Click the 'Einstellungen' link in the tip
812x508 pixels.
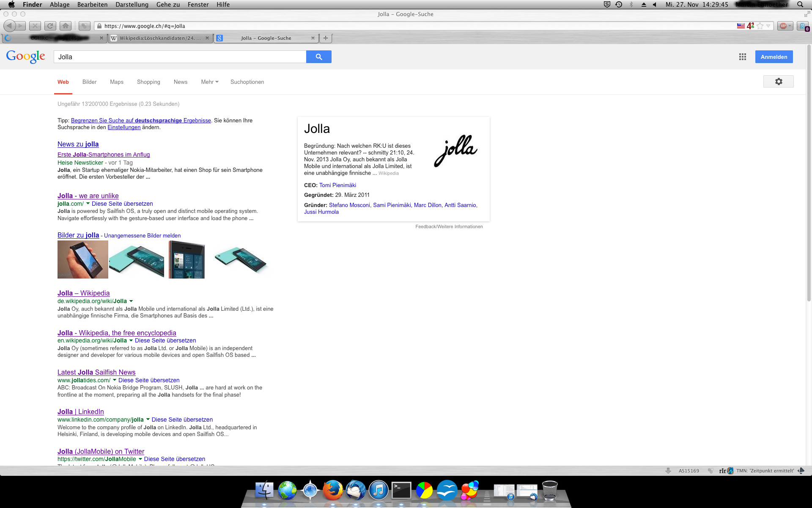pyautogui.click(x=124, y=127)
